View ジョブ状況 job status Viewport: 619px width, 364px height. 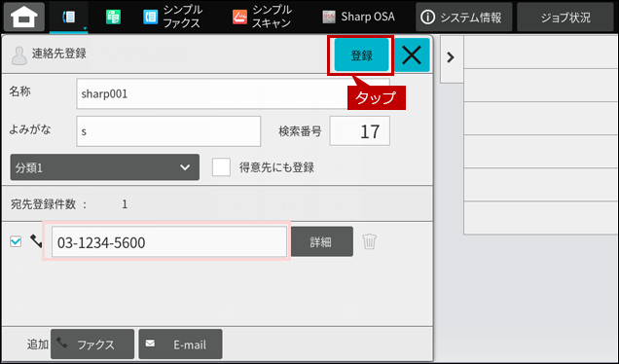565,17
